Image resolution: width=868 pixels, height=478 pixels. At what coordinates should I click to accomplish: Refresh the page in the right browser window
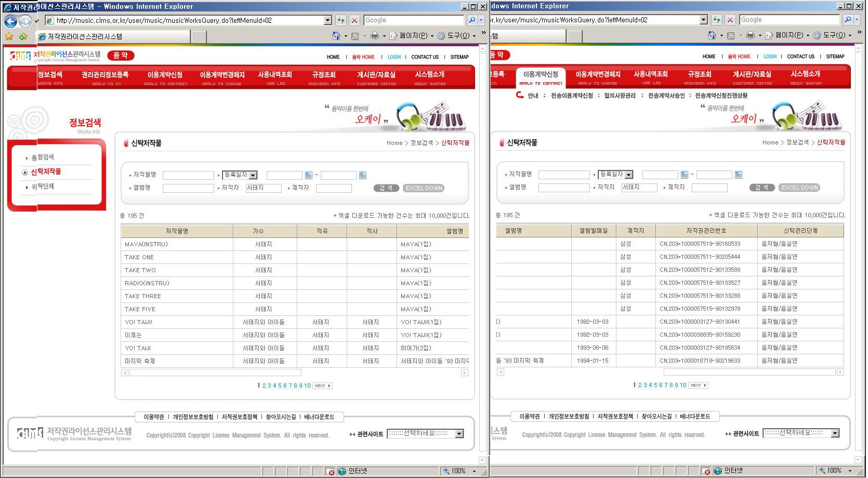(x=716, y=20)
